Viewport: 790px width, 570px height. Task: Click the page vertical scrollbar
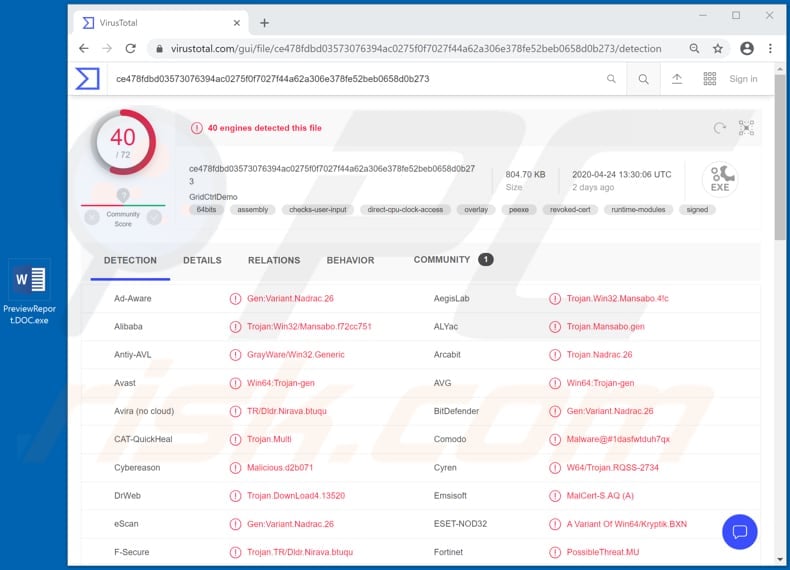pos(780,157)
